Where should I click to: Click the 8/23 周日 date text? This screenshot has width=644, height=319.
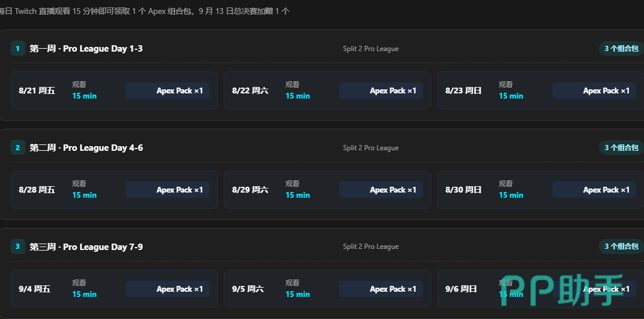463,90
